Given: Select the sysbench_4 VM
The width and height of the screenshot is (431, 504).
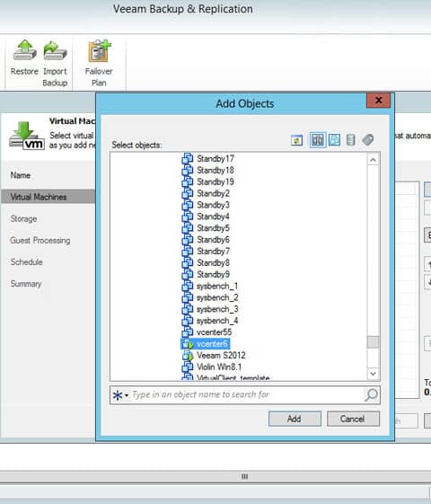Looking at the screenshot, I should tap(217, 321).
